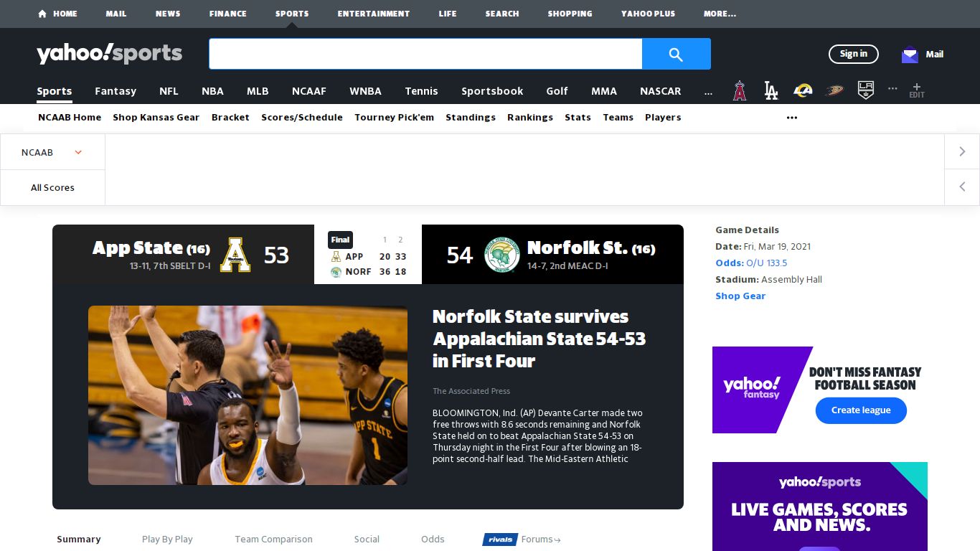
Task: Open Tourney Pick'em link
Action: (394, 118)
